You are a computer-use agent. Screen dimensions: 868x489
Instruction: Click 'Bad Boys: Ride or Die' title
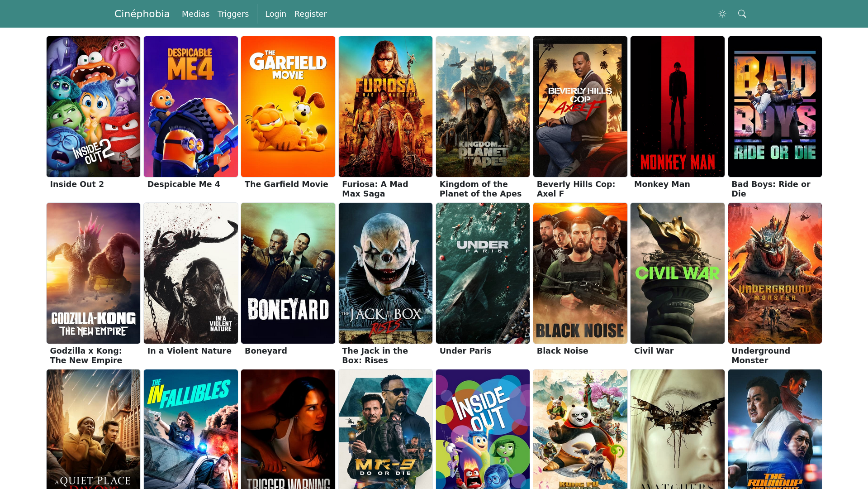point(771,189)
